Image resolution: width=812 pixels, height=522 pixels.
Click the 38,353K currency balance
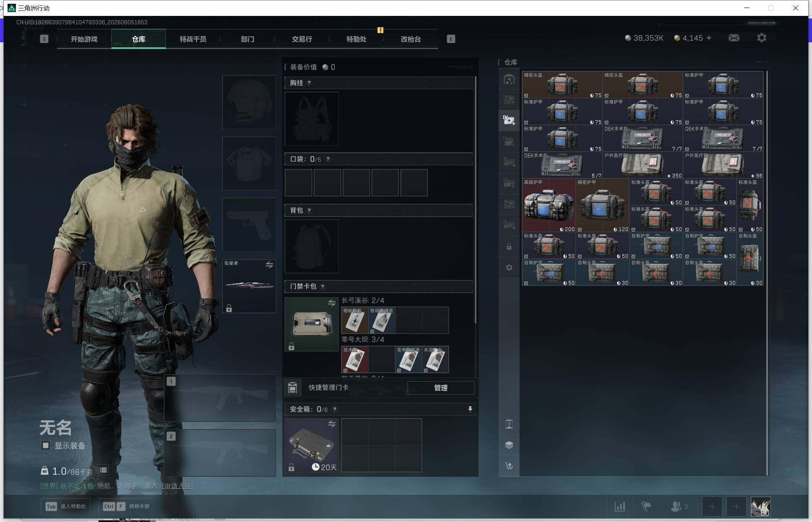point(644,38)
